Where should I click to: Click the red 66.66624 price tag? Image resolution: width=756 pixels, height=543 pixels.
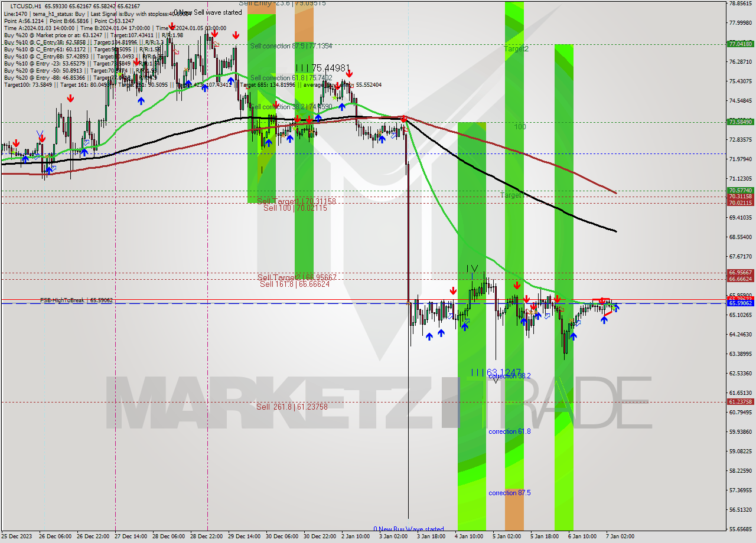tap(741, 279)
